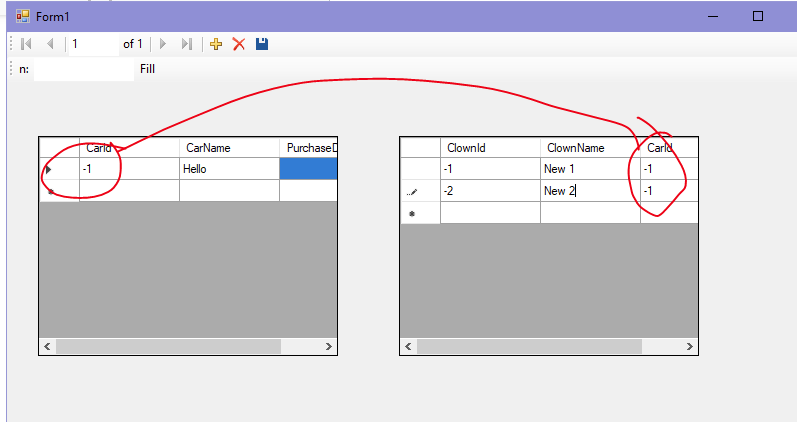Click the clowns grid horizontal scrollbar thumb

pyautogui.click(x=529, y=347)
